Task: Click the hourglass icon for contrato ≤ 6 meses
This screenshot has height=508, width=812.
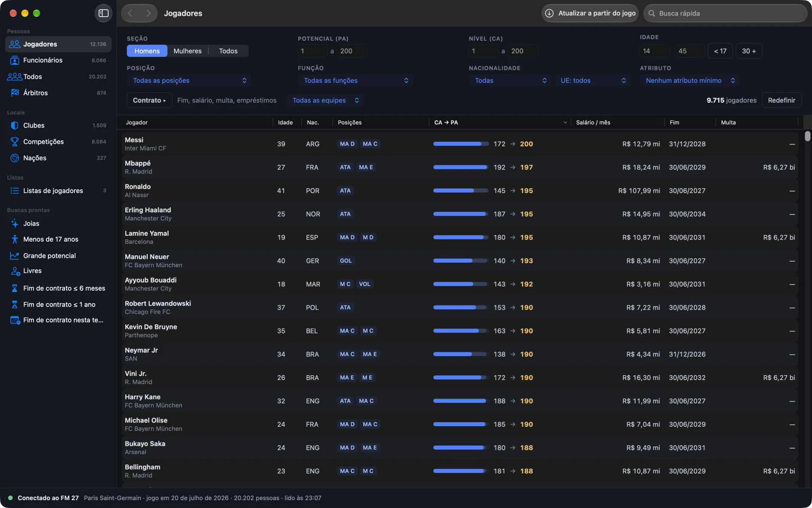Action: (15, 288)
